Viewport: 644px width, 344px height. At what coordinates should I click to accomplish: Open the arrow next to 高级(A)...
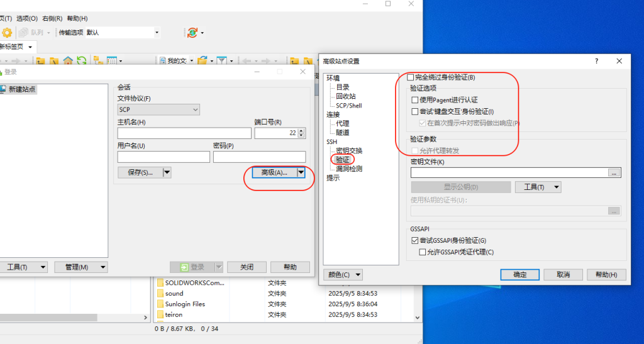click(301, 172)
